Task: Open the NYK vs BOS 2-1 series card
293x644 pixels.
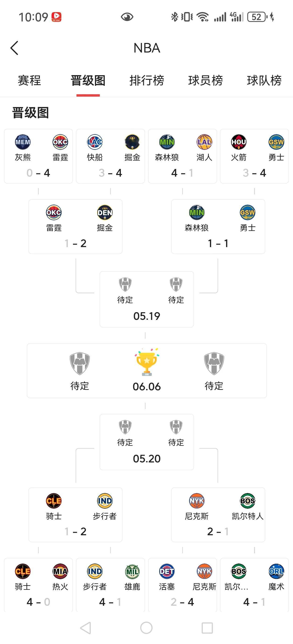Action: click(218, 514)
